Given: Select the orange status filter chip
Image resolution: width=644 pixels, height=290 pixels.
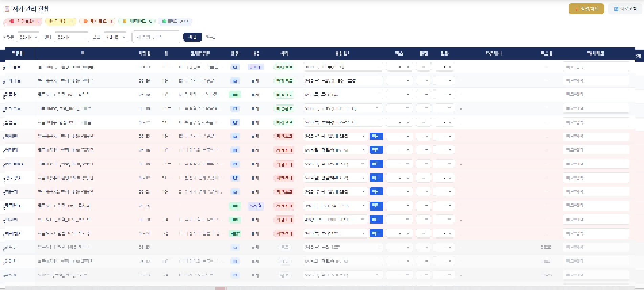Looking at the screenshot, I should click(97, 21).
